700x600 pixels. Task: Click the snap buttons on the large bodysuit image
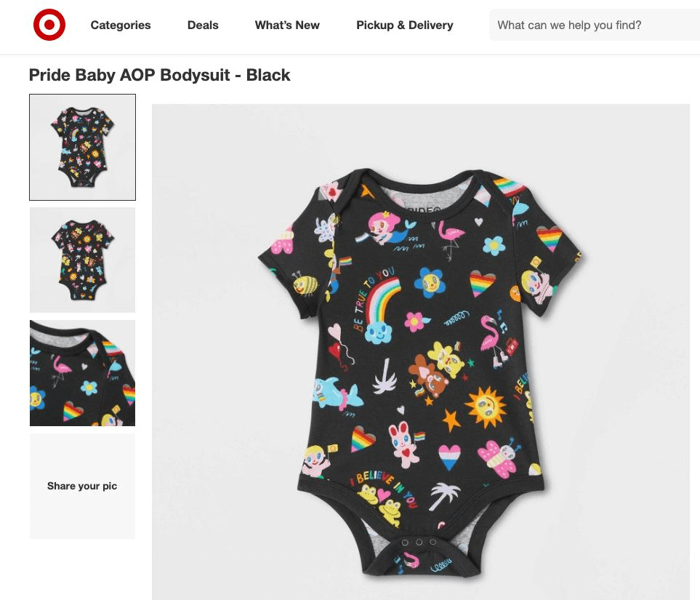tap(419, 543)
